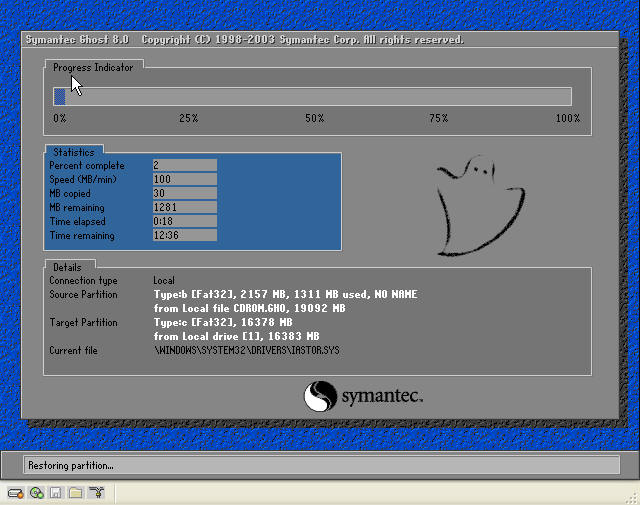This screenshot has width=640, height=505.
Task: Click the shared folders status icon
Action: 76,493
